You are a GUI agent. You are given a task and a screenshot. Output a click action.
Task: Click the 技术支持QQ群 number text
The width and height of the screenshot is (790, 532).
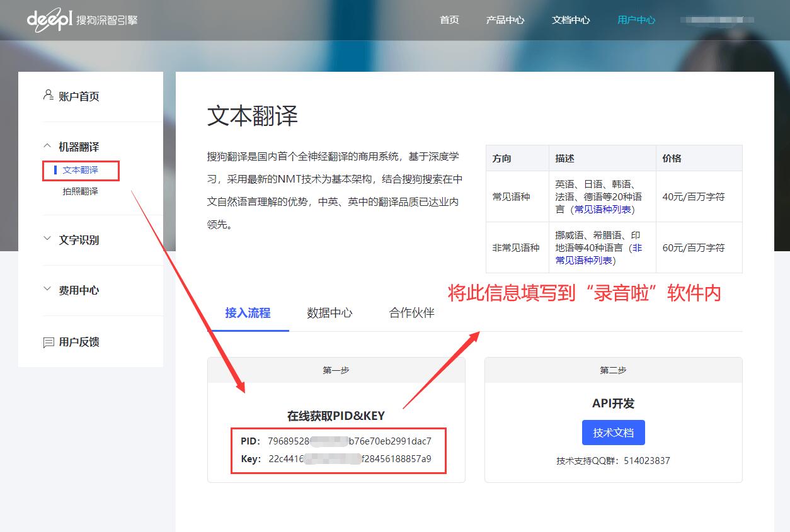pos(647,460)
